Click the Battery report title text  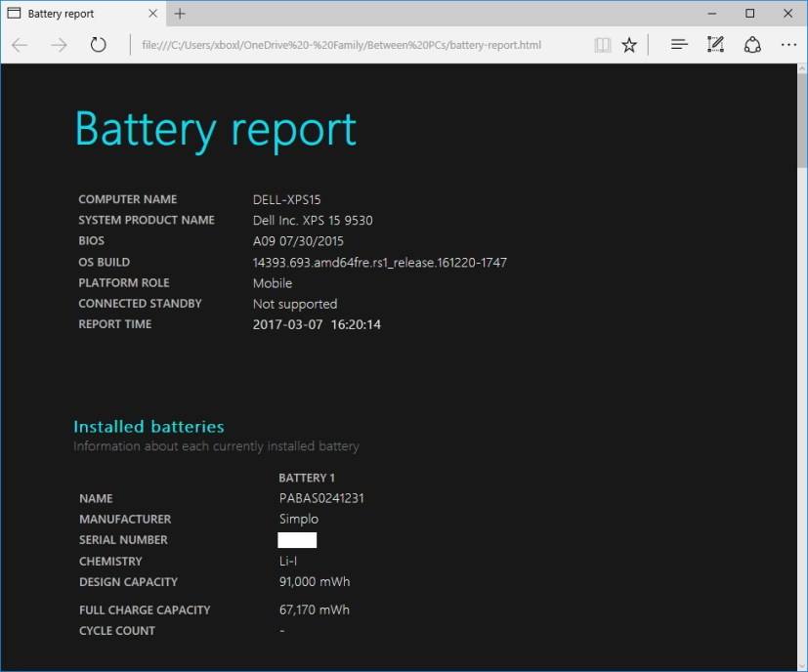pyautogui.click(x=214, y=128)
